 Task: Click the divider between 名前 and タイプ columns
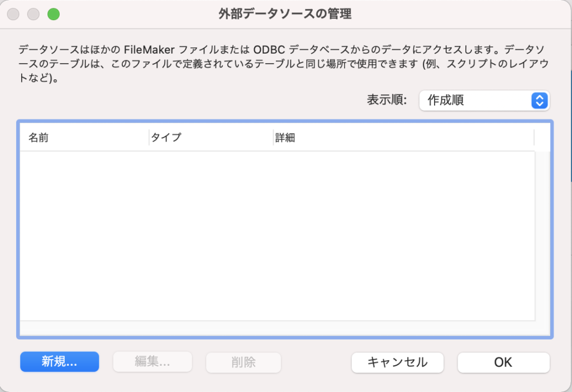[149, 137]
